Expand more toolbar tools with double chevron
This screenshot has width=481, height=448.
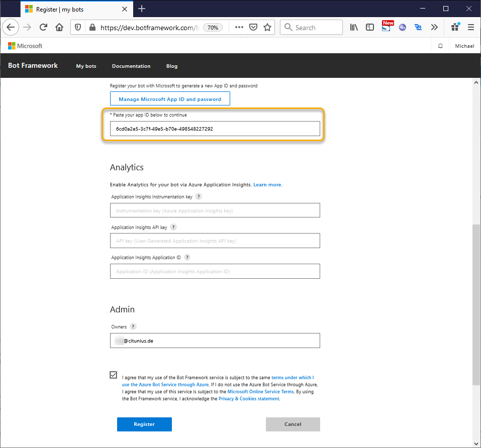434,27
